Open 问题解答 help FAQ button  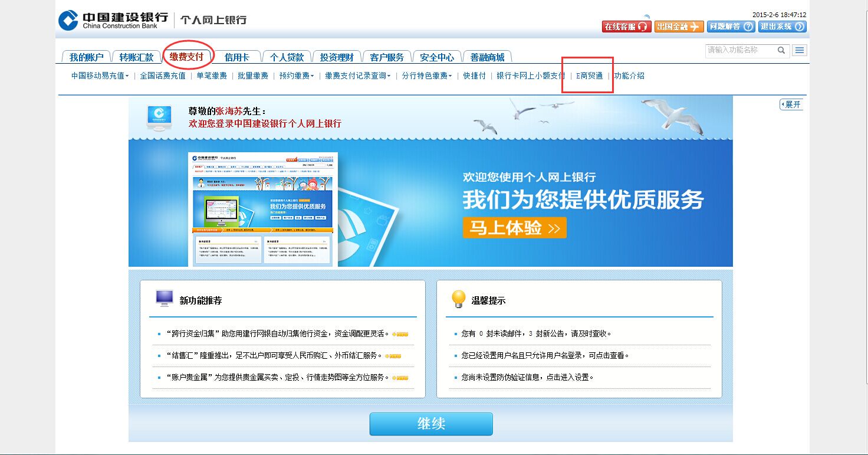[731, 27]
